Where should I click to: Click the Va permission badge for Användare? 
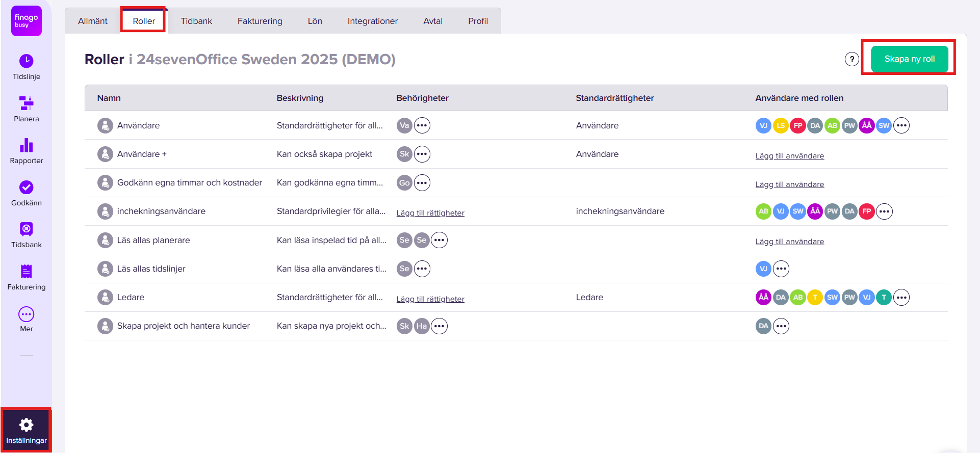(405, 125)
